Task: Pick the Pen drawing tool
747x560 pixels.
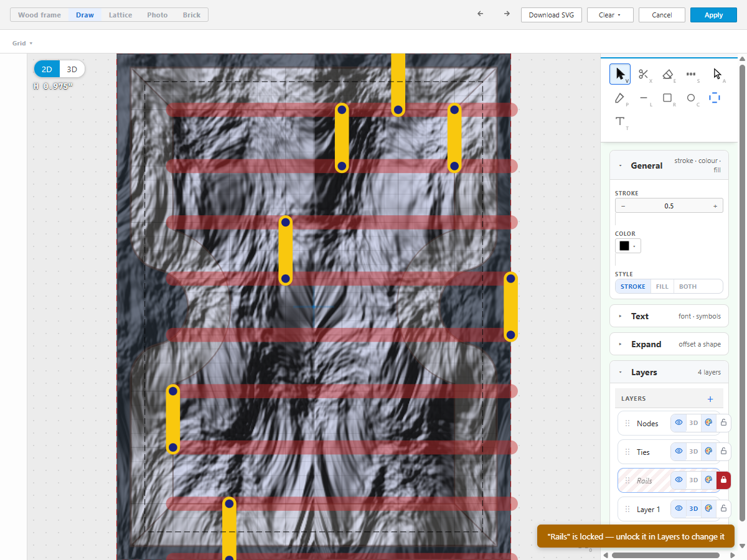Action: 620,98
